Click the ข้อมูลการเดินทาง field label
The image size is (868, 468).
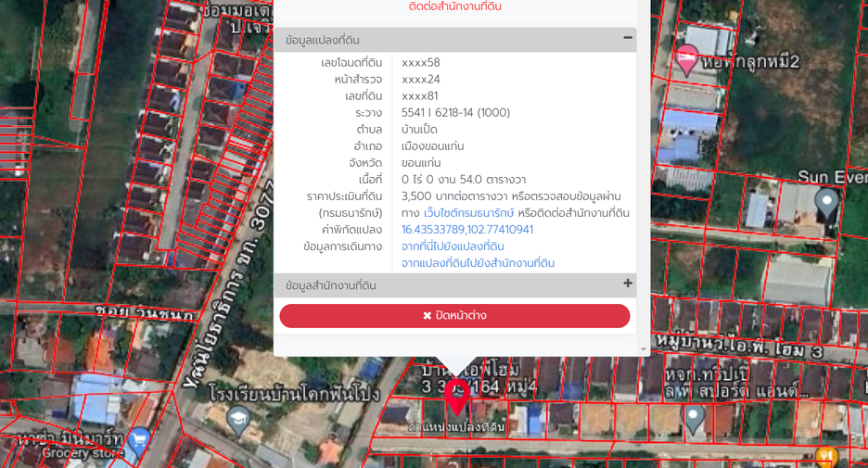click(x=343, y=247)
